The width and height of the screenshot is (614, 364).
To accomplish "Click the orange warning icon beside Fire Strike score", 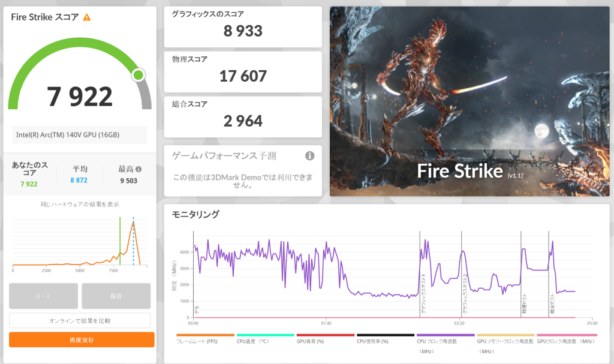I will pos(87,17).
